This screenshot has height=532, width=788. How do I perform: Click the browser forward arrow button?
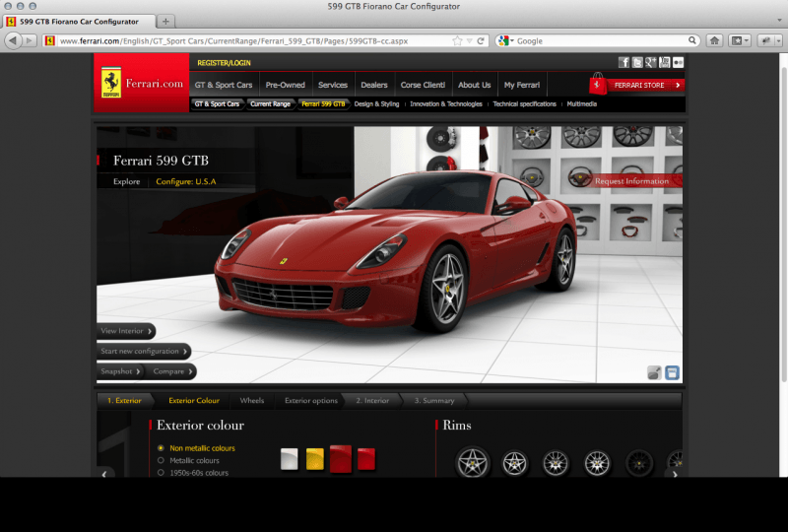pyautogui.click(x=30, y=40)
